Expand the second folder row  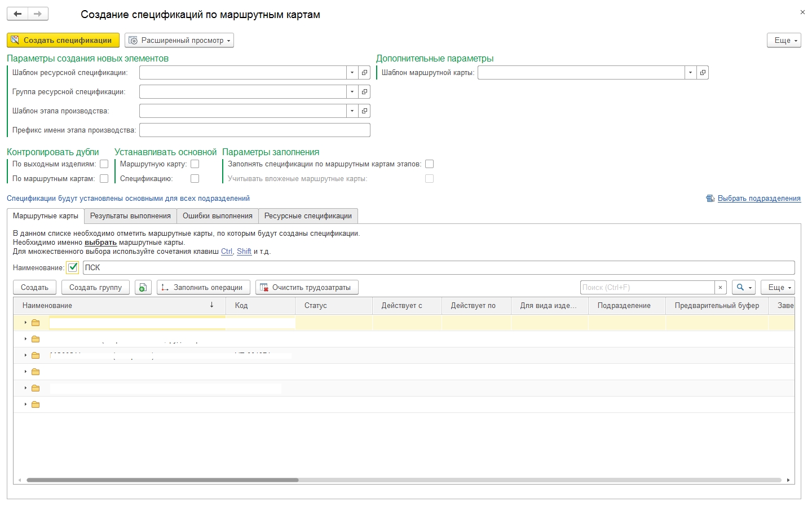[25, 339]
